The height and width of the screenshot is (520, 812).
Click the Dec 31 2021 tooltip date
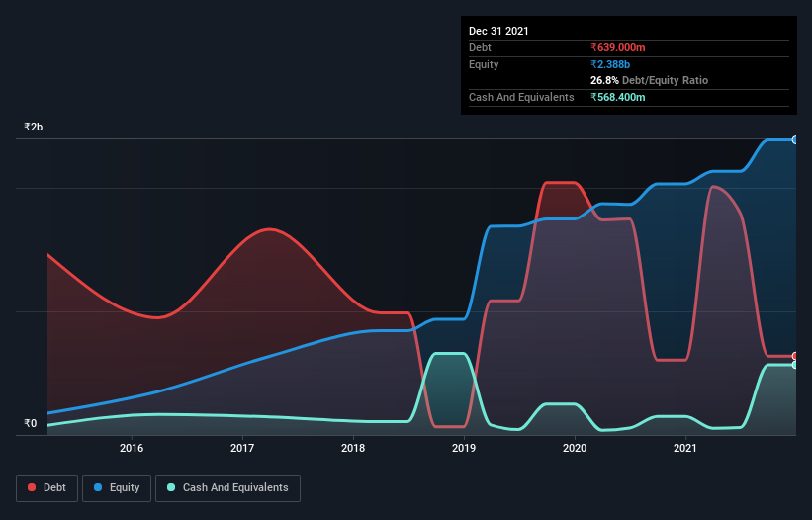pos(498,31)
